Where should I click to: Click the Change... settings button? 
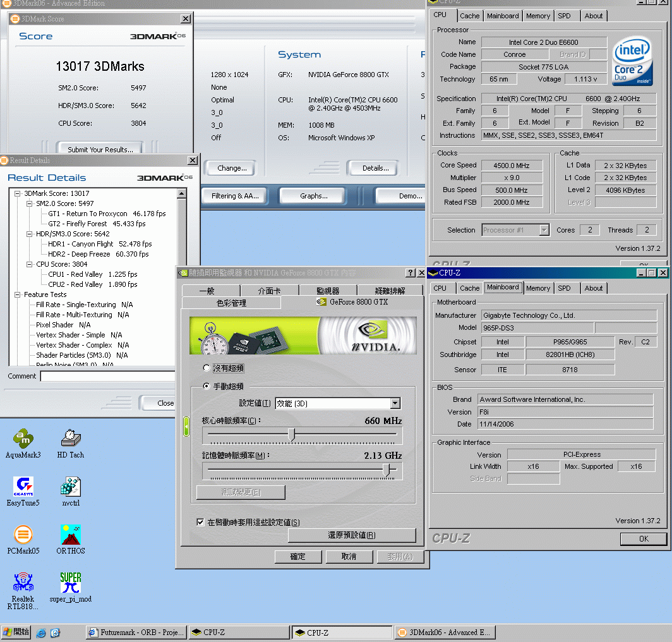(x=232, y=168)
